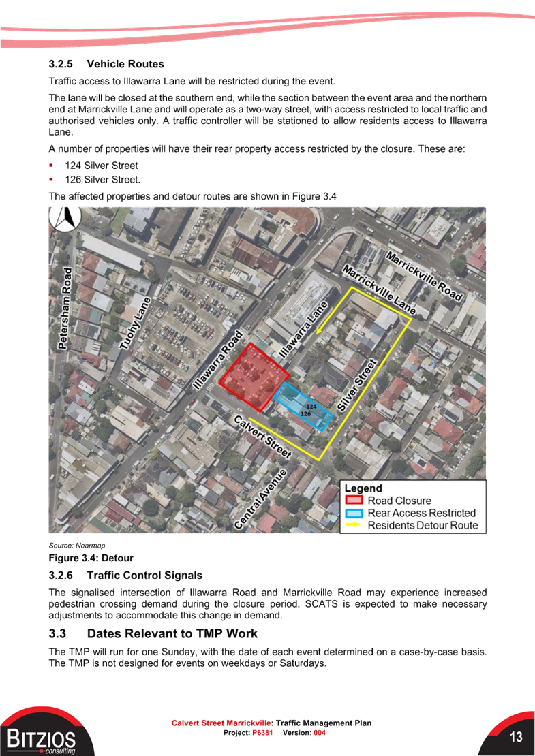535x756 pixels.
Task: Click the 3.2.5 Vehicle Routes heading
Action: click(106, 64)
